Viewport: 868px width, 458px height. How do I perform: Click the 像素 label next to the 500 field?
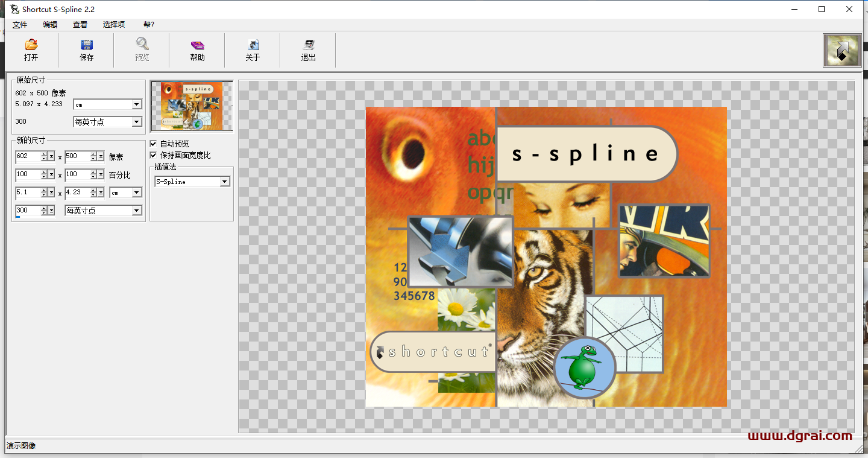point(116,157)
